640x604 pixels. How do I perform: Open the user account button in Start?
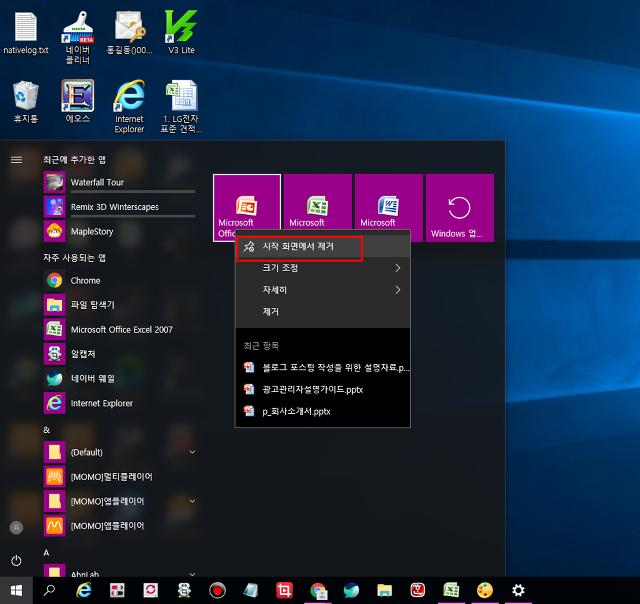click(x=16, y=528)
